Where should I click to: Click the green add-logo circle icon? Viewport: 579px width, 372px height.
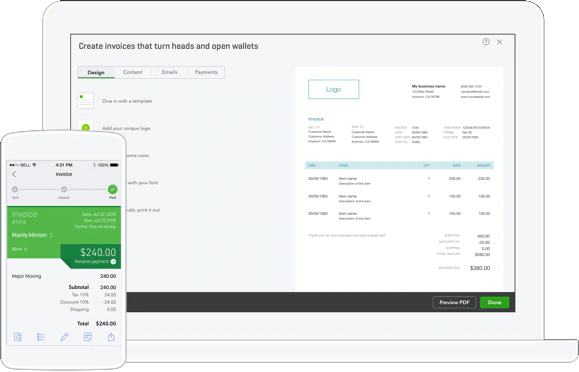[86, 127]
